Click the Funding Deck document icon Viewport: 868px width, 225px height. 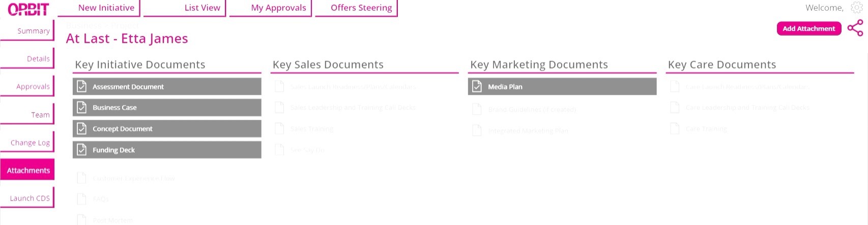pyautogui.click(x=81, y=150)
